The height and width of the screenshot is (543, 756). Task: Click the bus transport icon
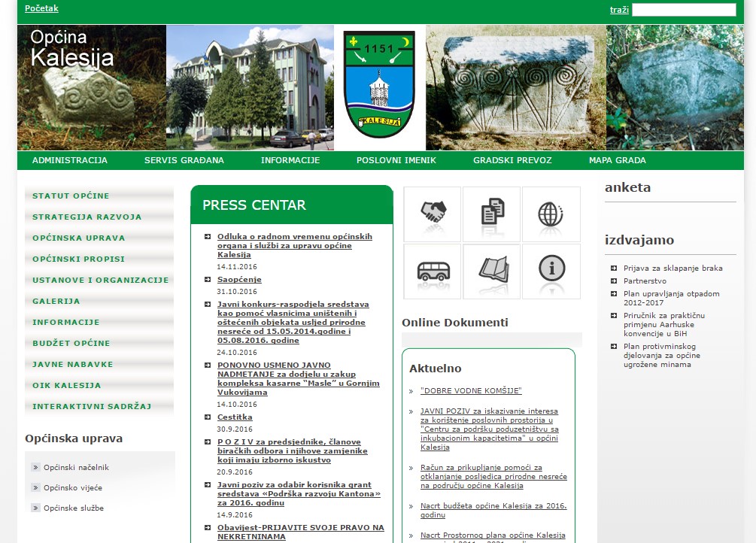pos(432,271)
